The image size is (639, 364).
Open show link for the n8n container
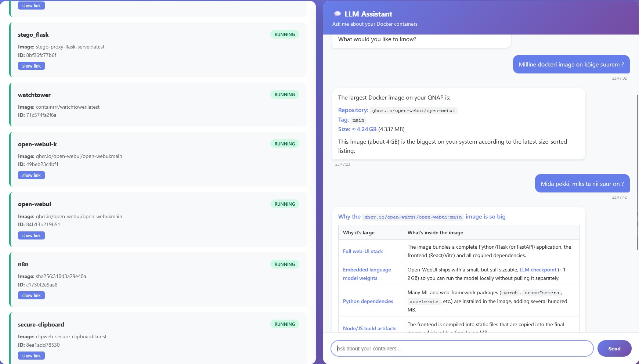[31, 296]
